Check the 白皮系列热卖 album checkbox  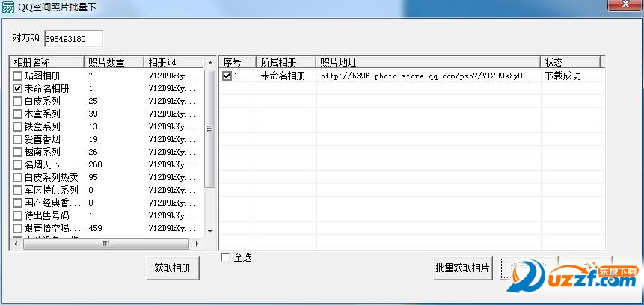click(17, 178)
